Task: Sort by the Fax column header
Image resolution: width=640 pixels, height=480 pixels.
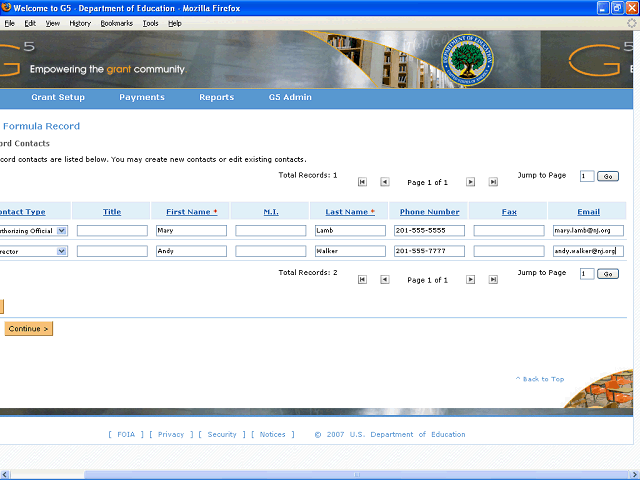Action: (509, 212)
